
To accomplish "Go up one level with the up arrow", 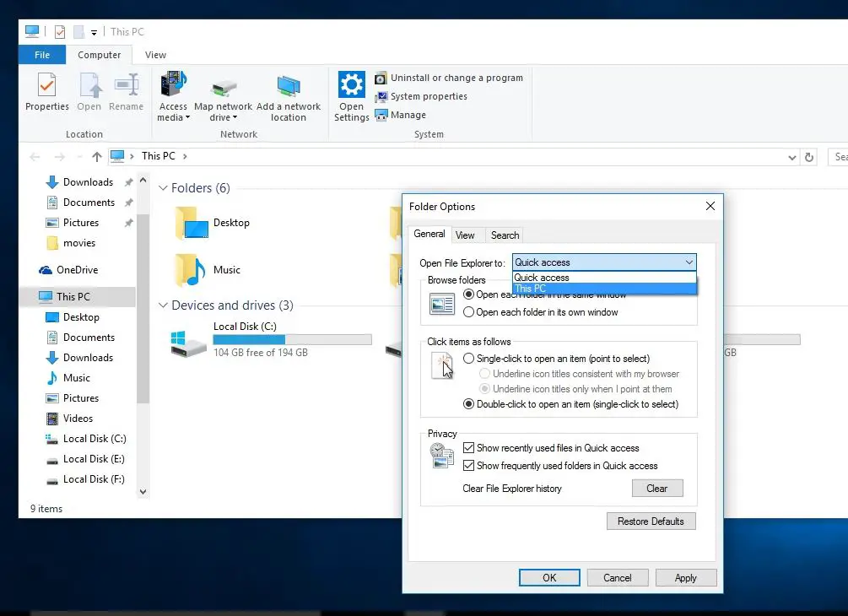I will click(x=97, y=157).
